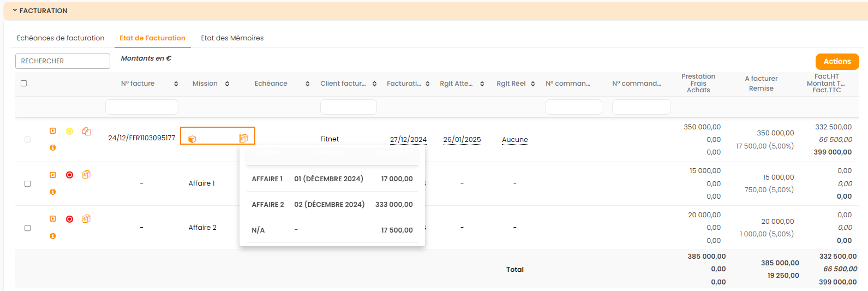Click the copy documents icon beside invoice 24/12/FFR1103095177

[86, 131]
